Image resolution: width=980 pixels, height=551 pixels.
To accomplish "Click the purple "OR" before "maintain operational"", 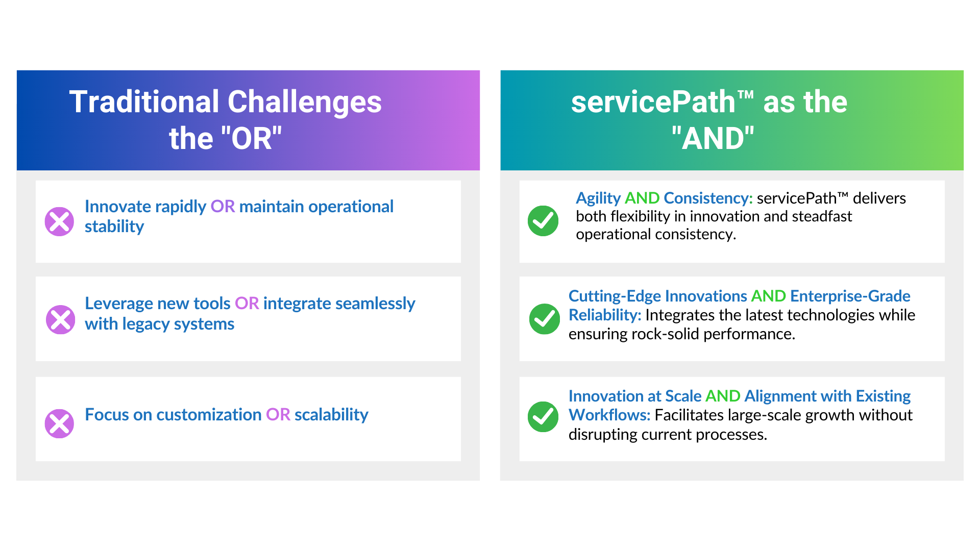I will [223, 207].
